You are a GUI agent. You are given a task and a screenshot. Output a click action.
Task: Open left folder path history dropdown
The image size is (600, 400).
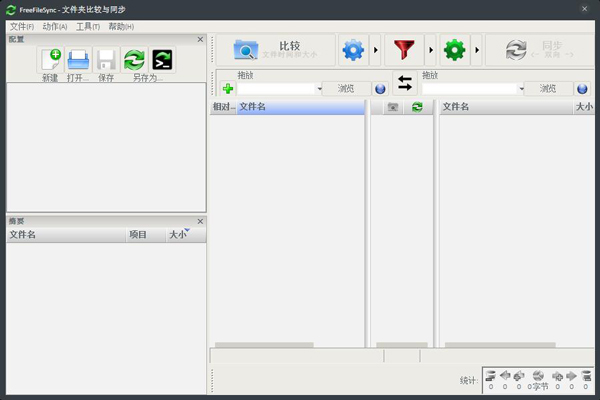point(319,89)
